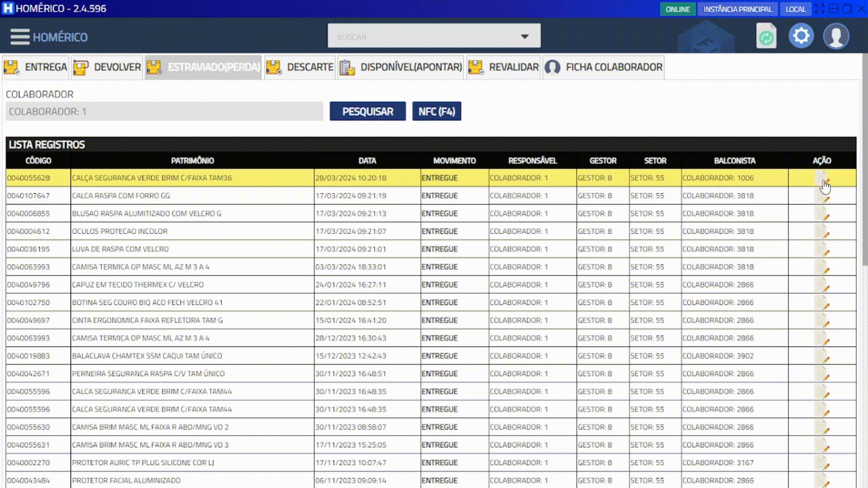Open the user profile avatar
This screenshot has width=868, height=488.
[x=836, y=36]
